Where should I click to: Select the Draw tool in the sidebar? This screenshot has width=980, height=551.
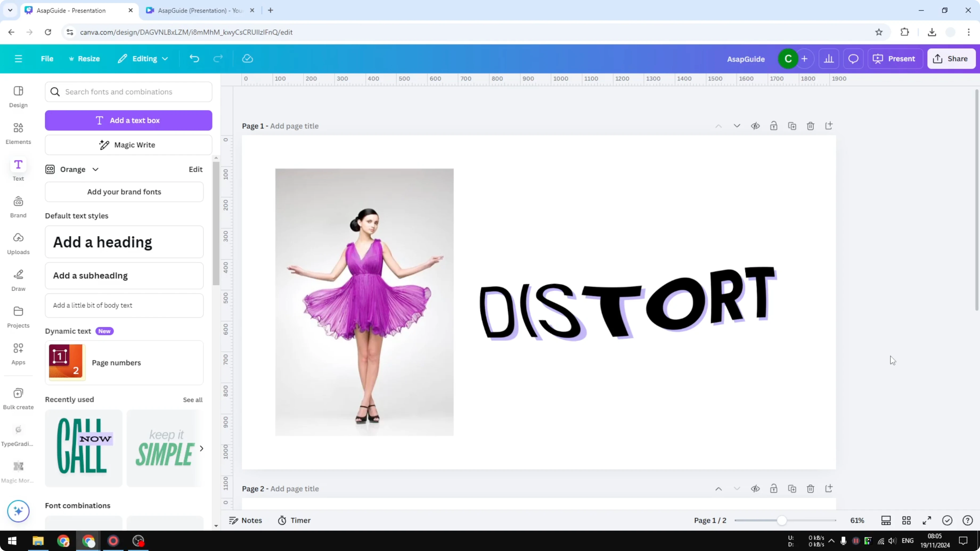pos(18,280)
